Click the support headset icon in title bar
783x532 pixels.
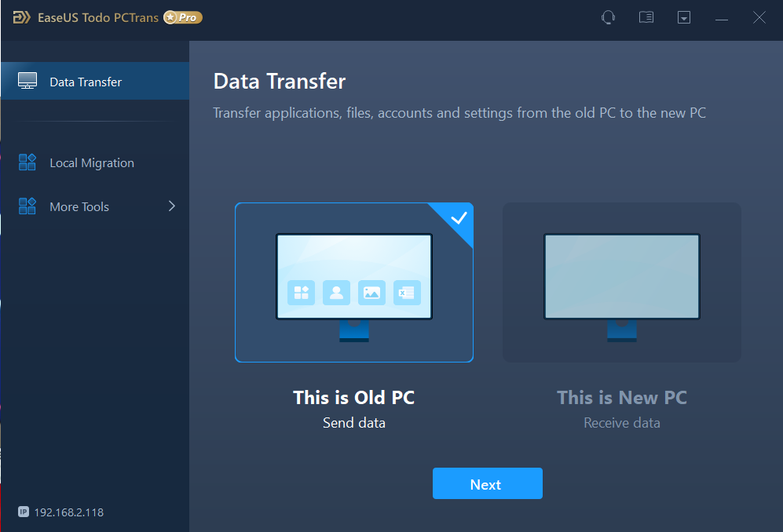[x=608, y=17]
